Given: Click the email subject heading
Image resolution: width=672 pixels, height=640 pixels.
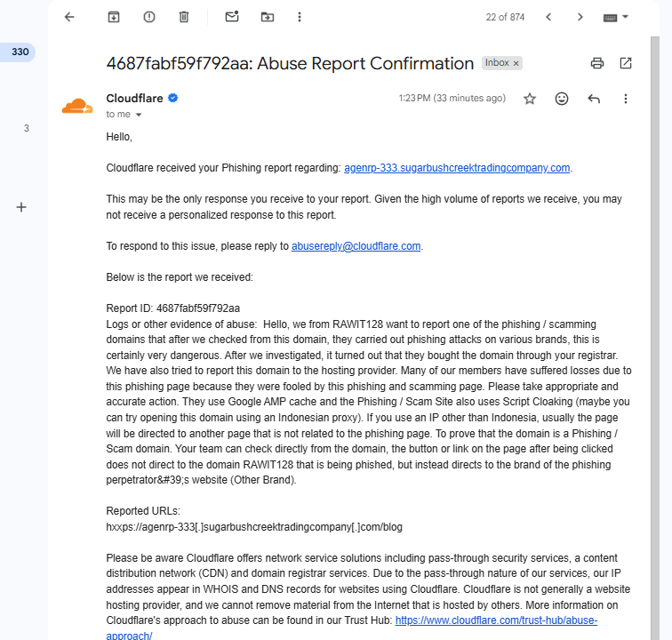Looking at the screenshot, I should pos(290,63).
